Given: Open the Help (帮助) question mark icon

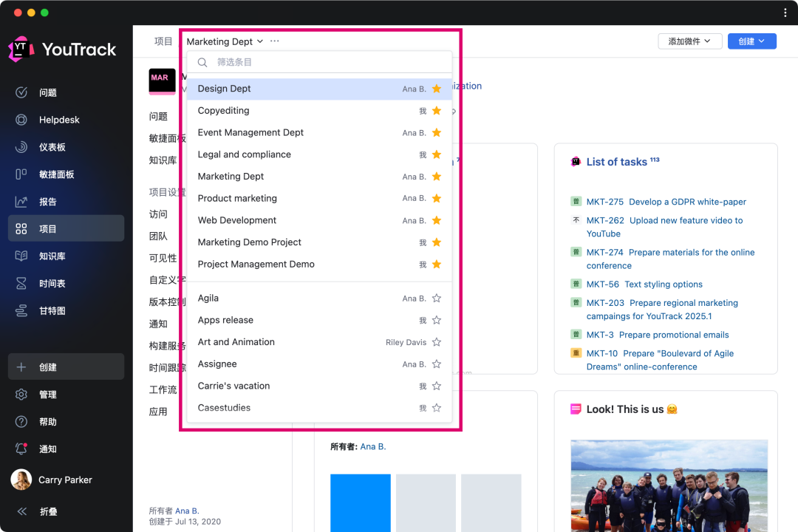Looking at the screenshot, I should pos(21,421).
